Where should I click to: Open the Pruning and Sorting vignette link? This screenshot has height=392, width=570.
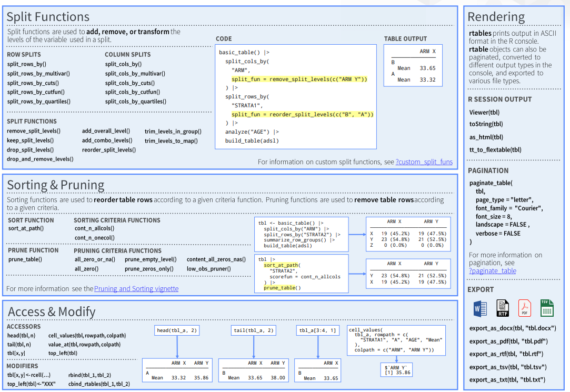click(x=136, y=289)
